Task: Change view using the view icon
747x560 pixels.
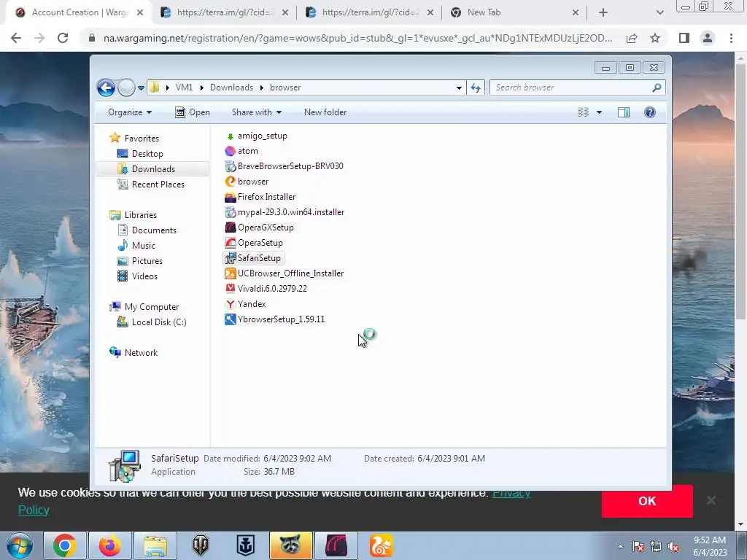Action: pos(583,112)
